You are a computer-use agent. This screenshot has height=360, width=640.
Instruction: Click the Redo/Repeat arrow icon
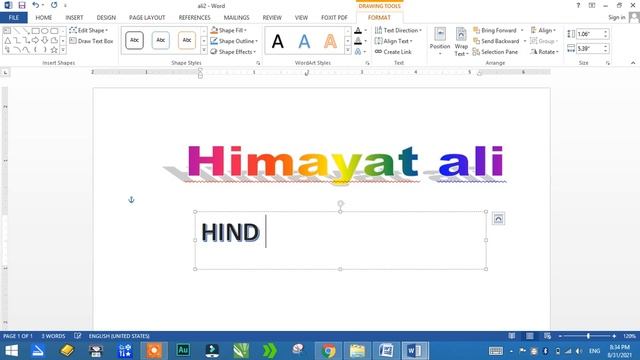click(x=54, y=5)
